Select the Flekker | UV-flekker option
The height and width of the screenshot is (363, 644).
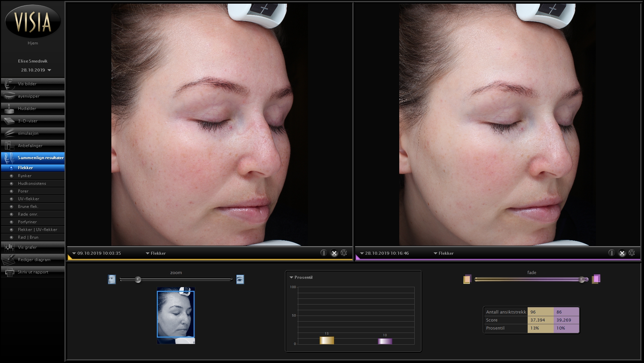[x=33, y=230]
